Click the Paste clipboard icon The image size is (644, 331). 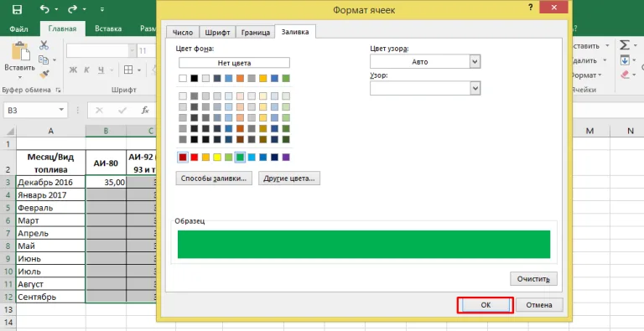click(20, 52)
